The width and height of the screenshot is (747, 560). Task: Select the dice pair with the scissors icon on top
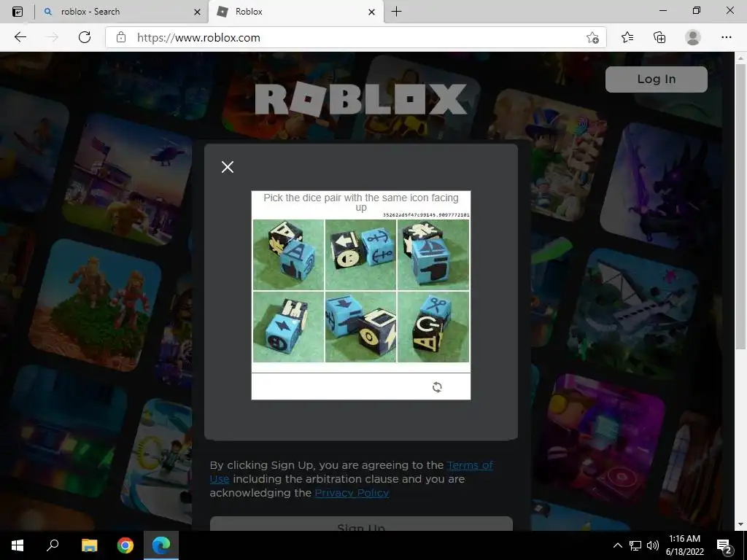tap(433, 327)
